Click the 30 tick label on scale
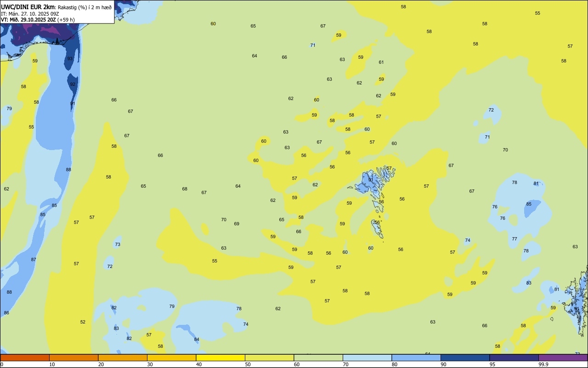 (x=150, y=364)
